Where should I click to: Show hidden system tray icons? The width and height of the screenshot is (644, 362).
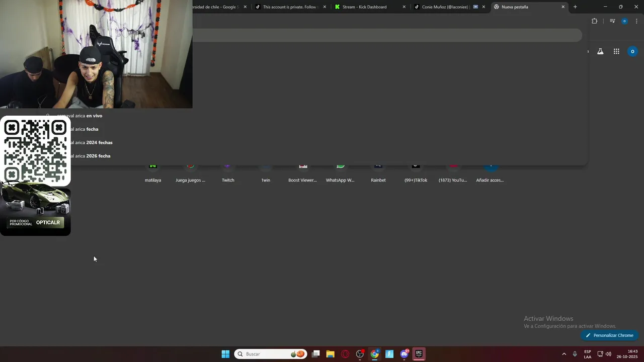coord(564,354)
